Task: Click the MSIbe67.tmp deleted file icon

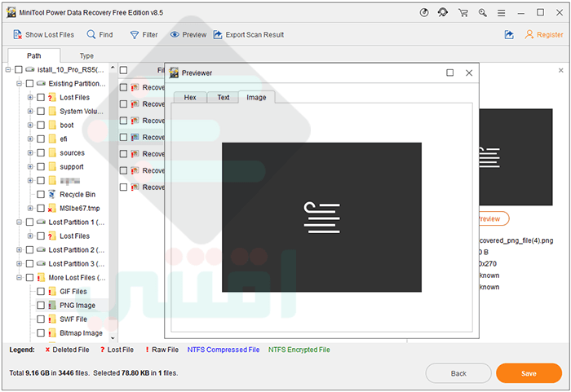Action: pyautogui.click(x=52, y=208)
